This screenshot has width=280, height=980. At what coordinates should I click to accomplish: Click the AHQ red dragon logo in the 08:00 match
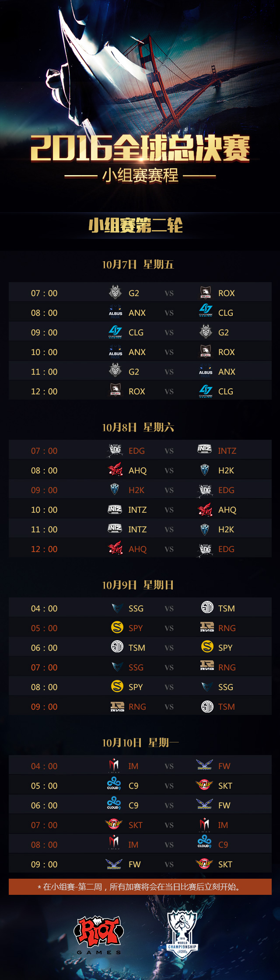click(115, 470)
